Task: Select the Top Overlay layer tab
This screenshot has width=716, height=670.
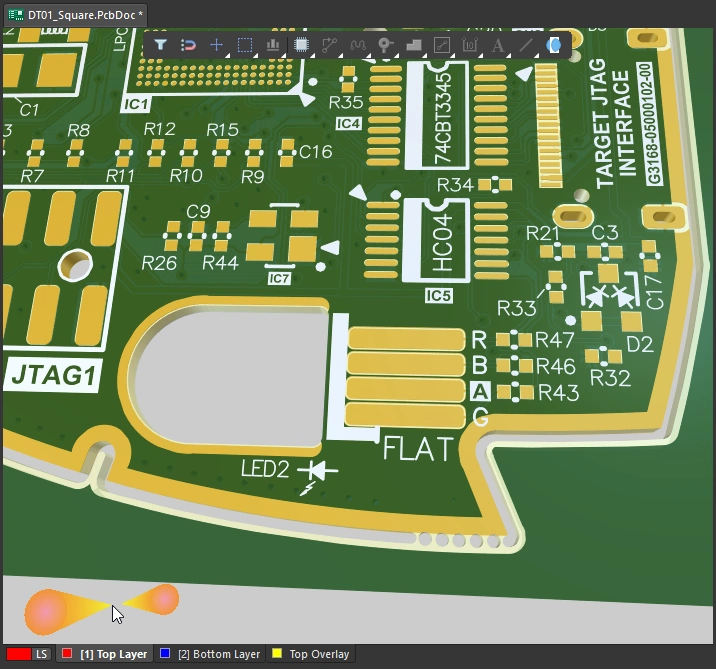Action: pos(311,654)
